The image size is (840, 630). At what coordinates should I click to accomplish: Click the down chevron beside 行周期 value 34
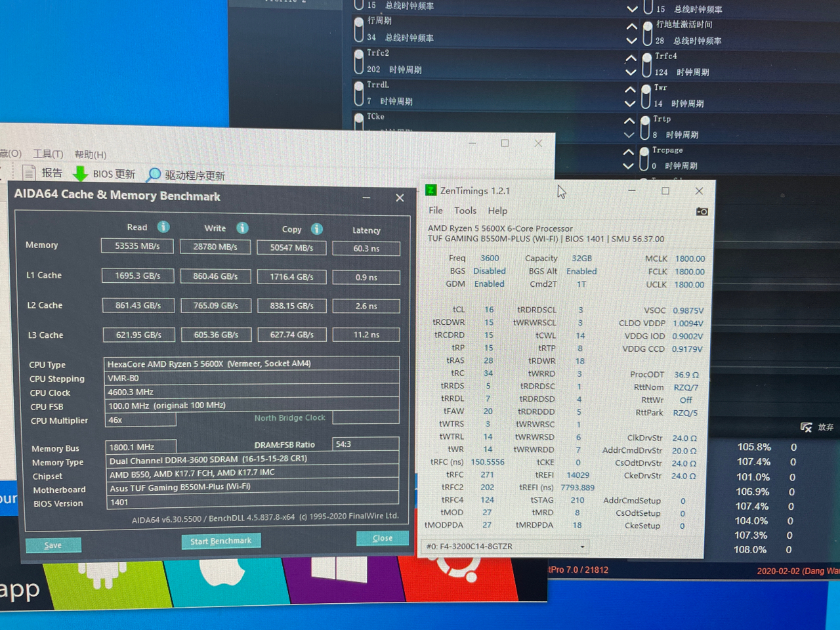(x=631, y=41)
